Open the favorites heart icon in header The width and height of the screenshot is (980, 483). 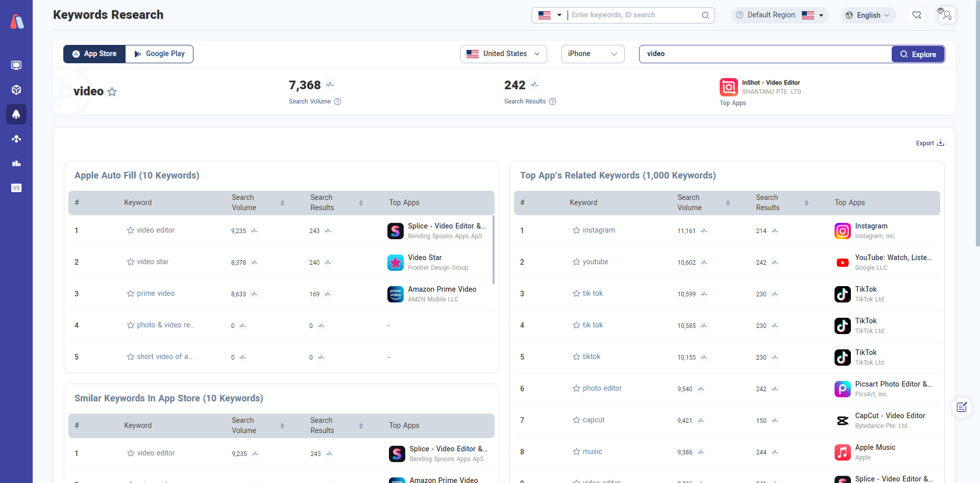[x=917, y=15]
